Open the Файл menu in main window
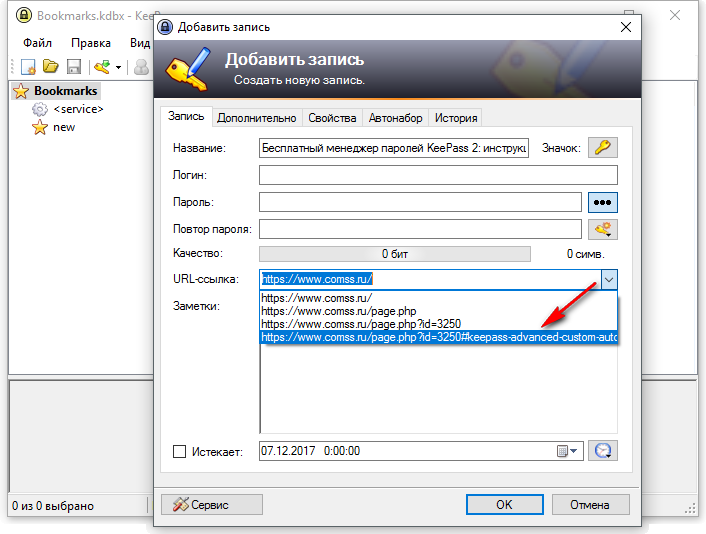 pyautogui.click(x=37, y=43)
